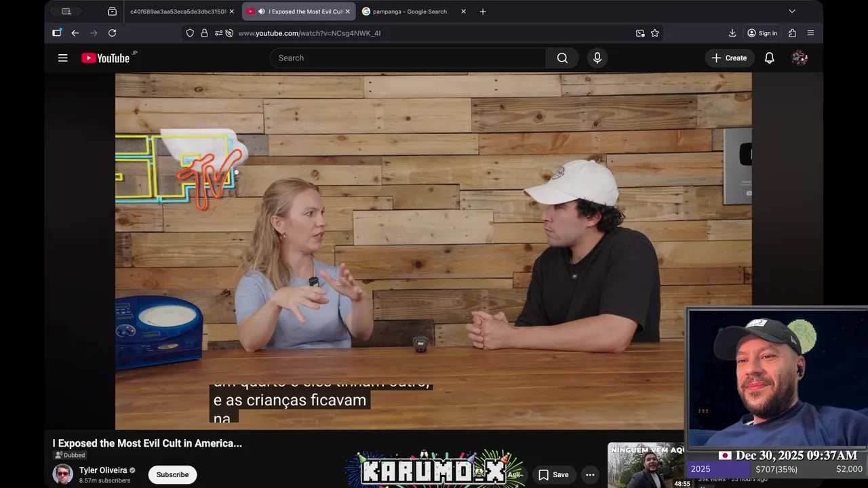Click the address bar URL

(x=309, y=33)
